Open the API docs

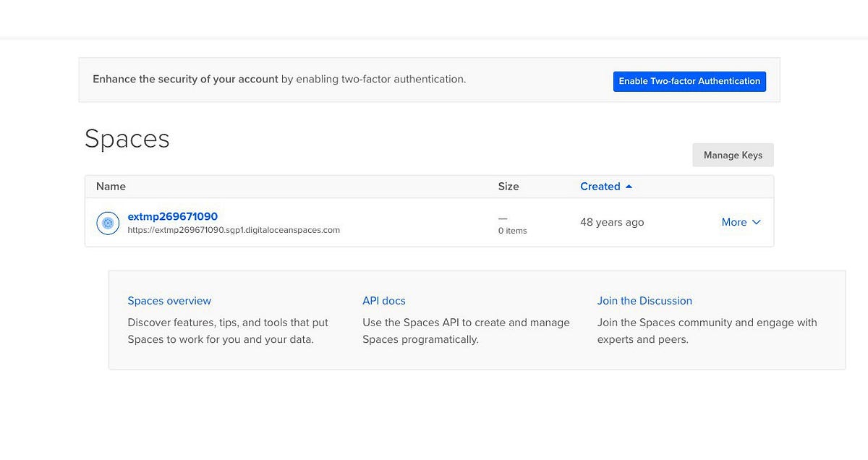383,300
